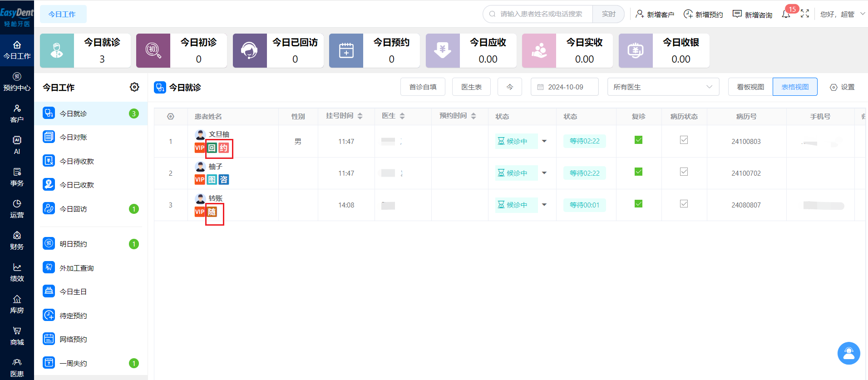Open 预约中心 in the left navigation

(x=17, y=82)
